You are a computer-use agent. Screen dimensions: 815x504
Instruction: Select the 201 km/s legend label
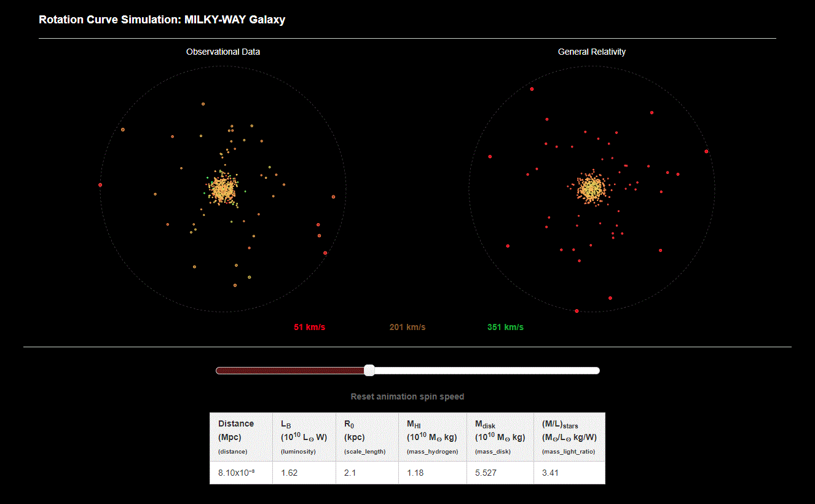pyautogui.click(x=407, y=327)
